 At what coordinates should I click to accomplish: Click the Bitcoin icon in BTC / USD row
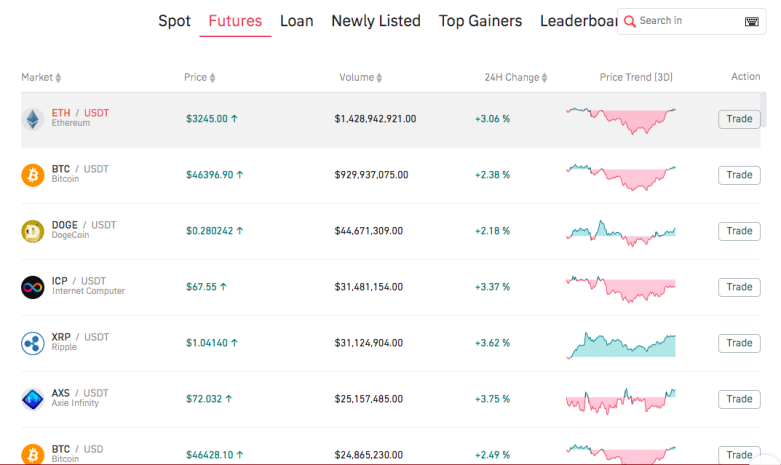click(33, 454)
